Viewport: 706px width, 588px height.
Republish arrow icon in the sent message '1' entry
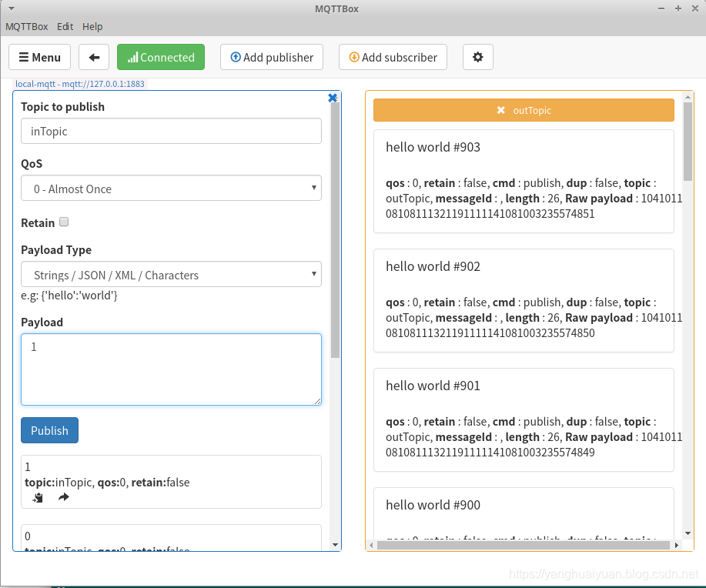click(x=63, y=497)
